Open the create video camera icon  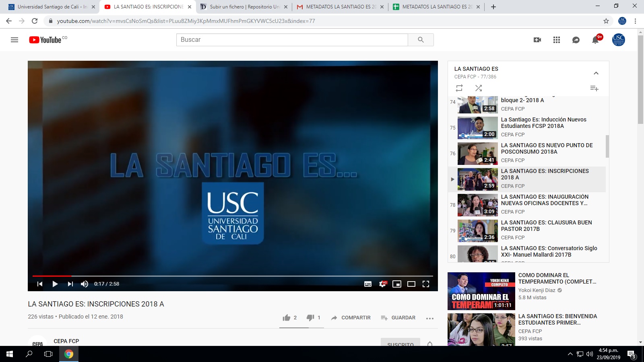[537, 40]
